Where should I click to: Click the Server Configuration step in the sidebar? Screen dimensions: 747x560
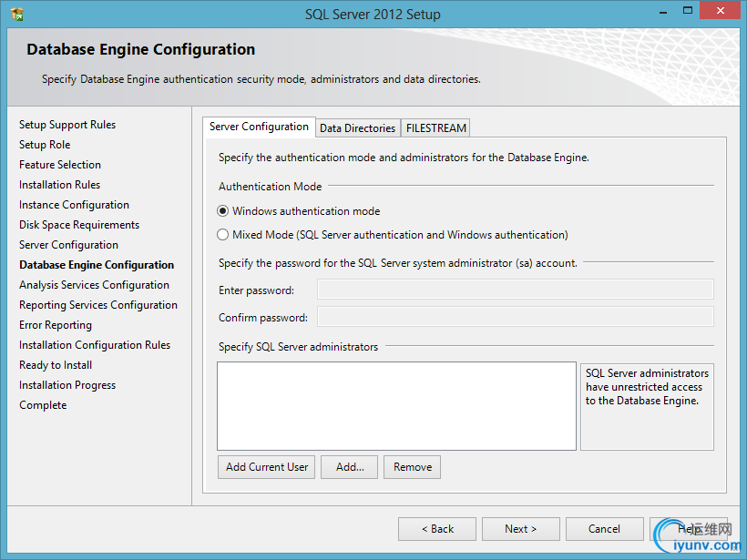(x=68, y=245)
